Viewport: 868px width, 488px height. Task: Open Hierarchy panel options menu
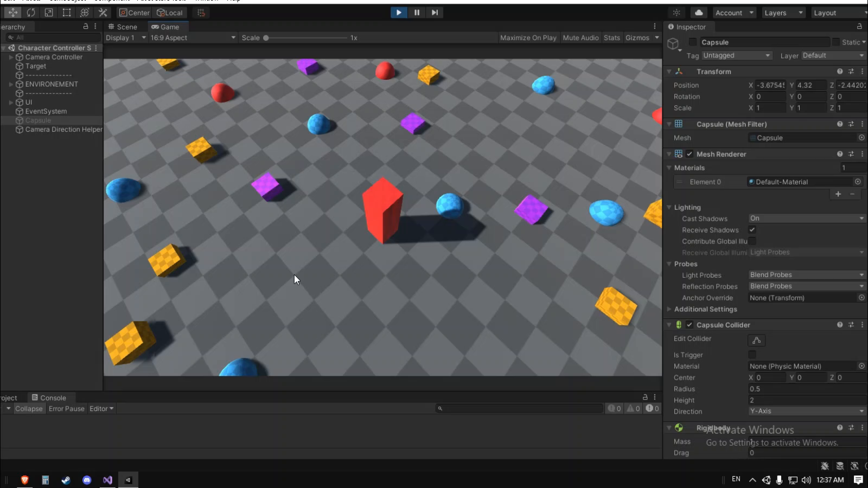tap(95, 26)
